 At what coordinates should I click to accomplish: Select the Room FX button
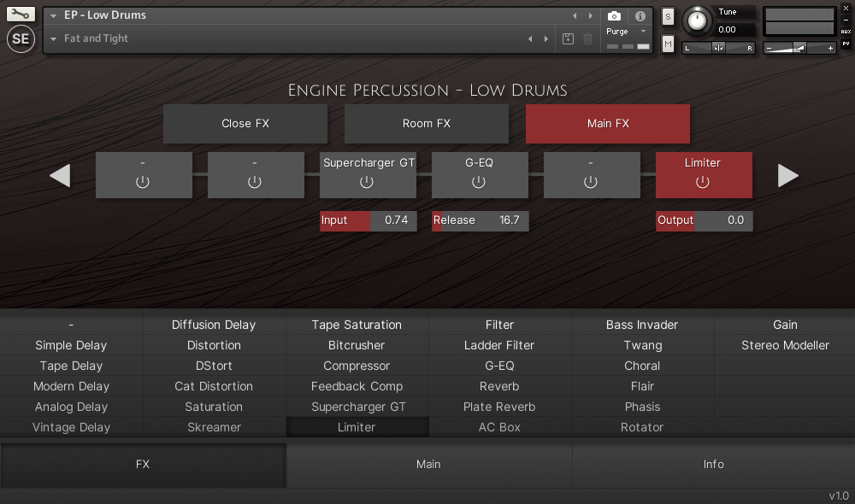426,124
